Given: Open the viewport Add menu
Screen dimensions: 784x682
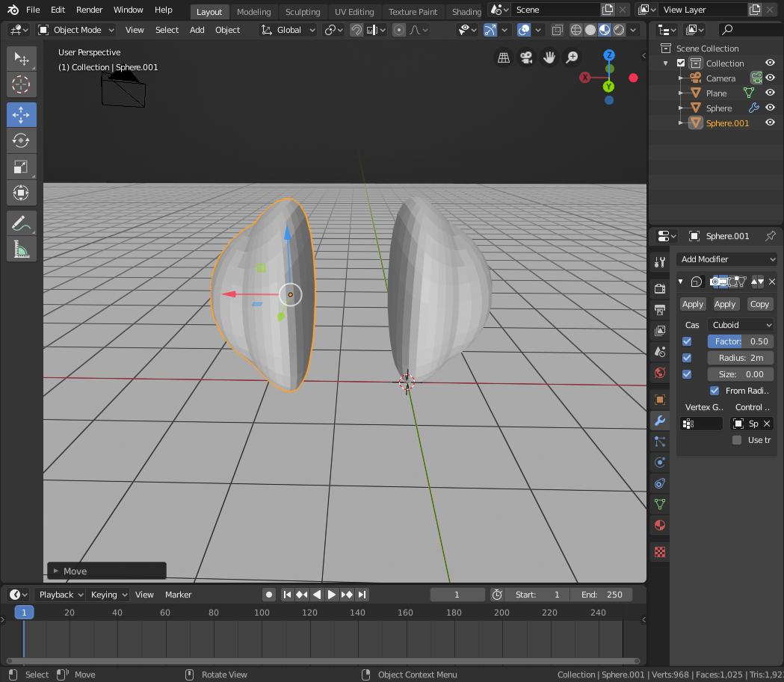Looking at the screenshot, I should coord(197,30).
